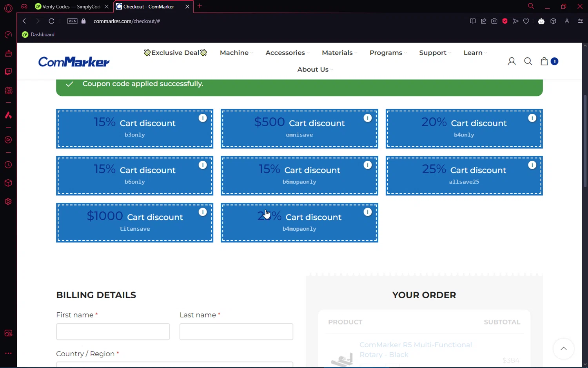This screenshot has width=588, height=368.
Task: Show info for b3only coupon
Action: pyautogui.click(x=203, y=118)
